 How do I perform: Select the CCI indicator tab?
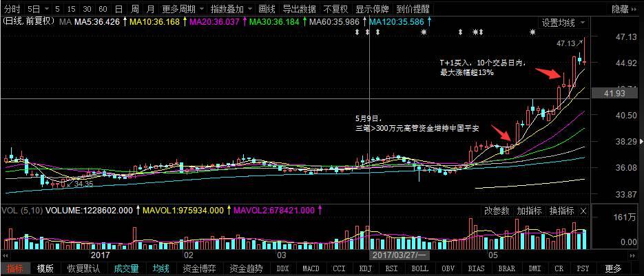(340, 268)
